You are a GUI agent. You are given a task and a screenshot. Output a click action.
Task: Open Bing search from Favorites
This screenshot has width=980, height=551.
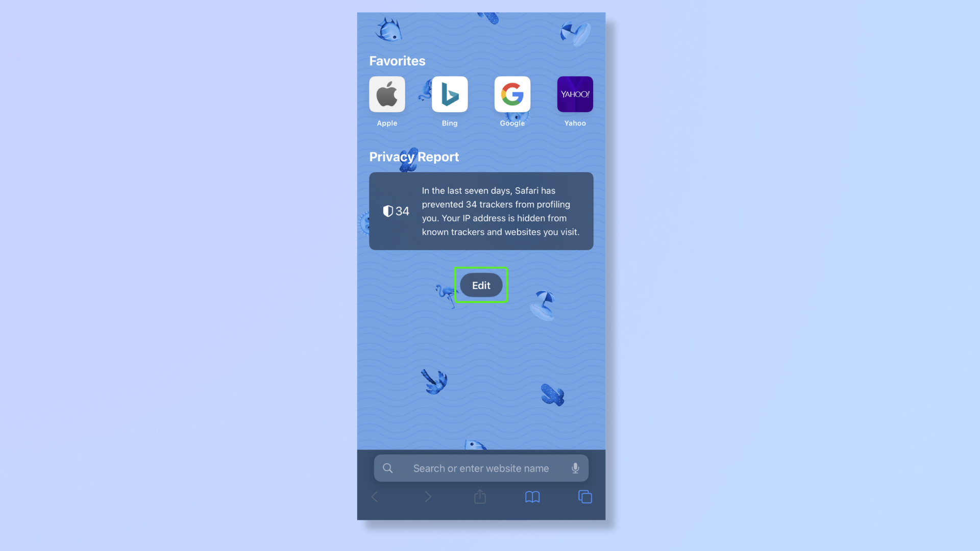[x=450, y=93]
